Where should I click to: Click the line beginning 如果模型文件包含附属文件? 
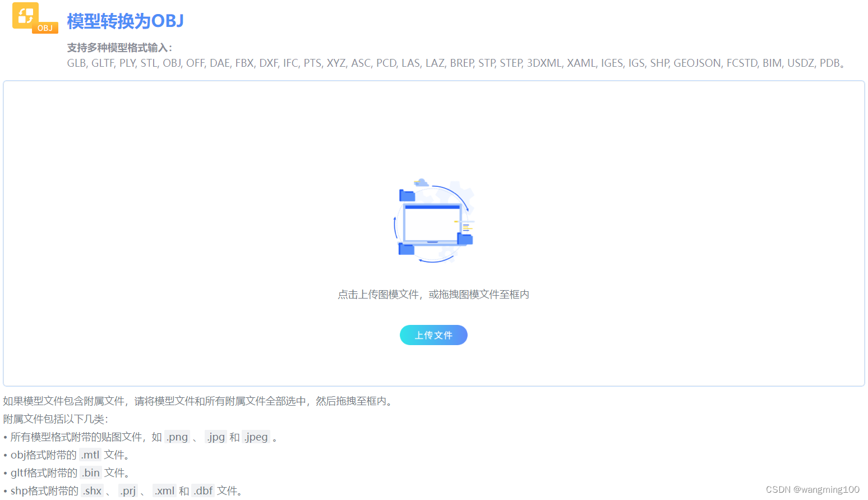(x=199, y=401)
